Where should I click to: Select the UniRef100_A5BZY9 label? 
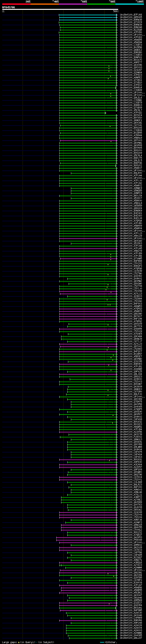pos(131,251)
